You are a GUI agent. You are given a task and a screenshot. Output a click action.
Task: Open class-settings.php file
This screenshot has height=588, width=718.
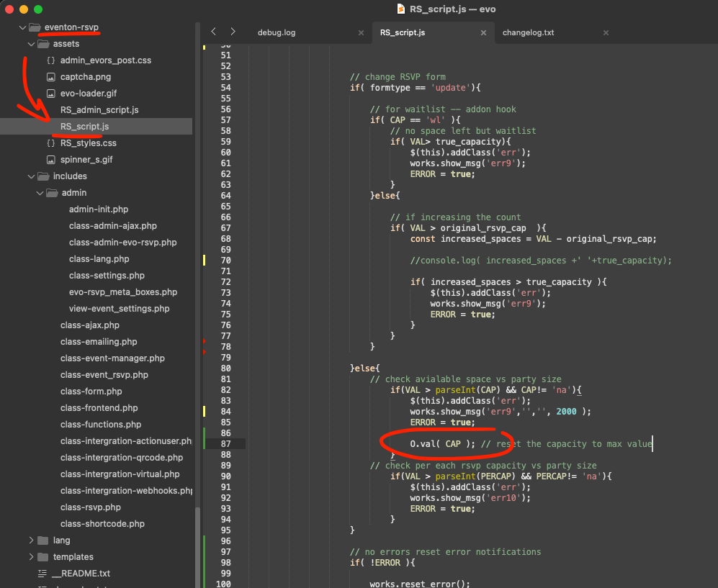click(x=107, y=276)
